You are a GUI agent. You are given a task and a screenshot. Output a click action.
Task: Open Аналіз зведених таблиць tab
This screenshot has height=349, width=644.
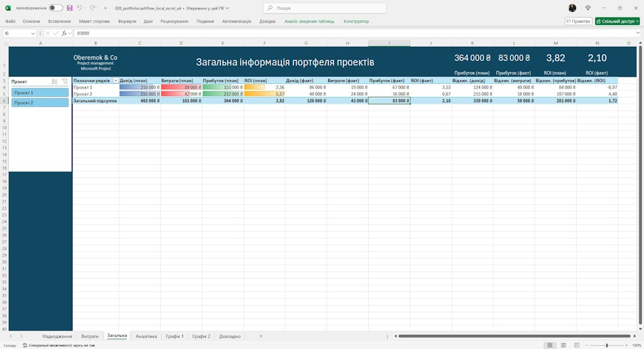309,22
